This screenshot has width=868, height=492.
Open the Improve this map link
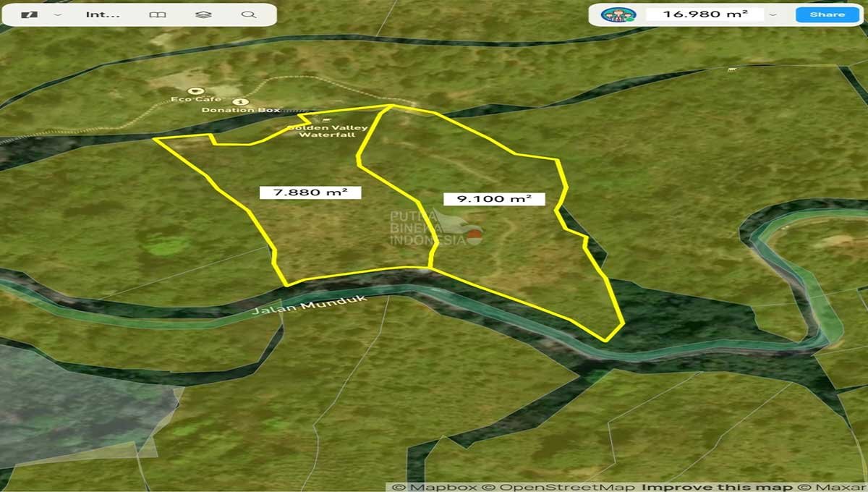(x=712, y=485)
